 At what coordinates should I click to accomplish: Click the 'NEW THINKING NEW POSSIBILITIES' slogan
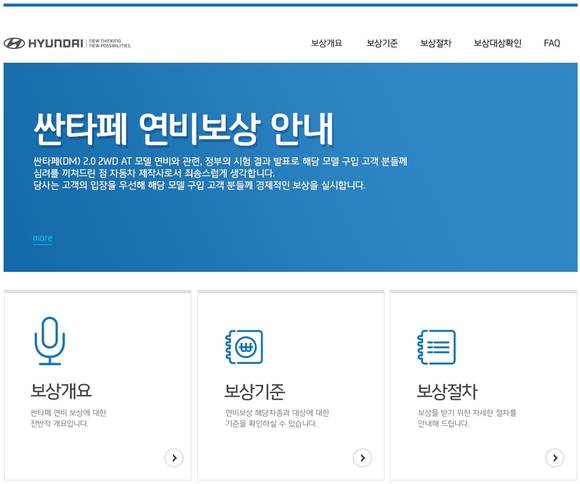point(110,43)
